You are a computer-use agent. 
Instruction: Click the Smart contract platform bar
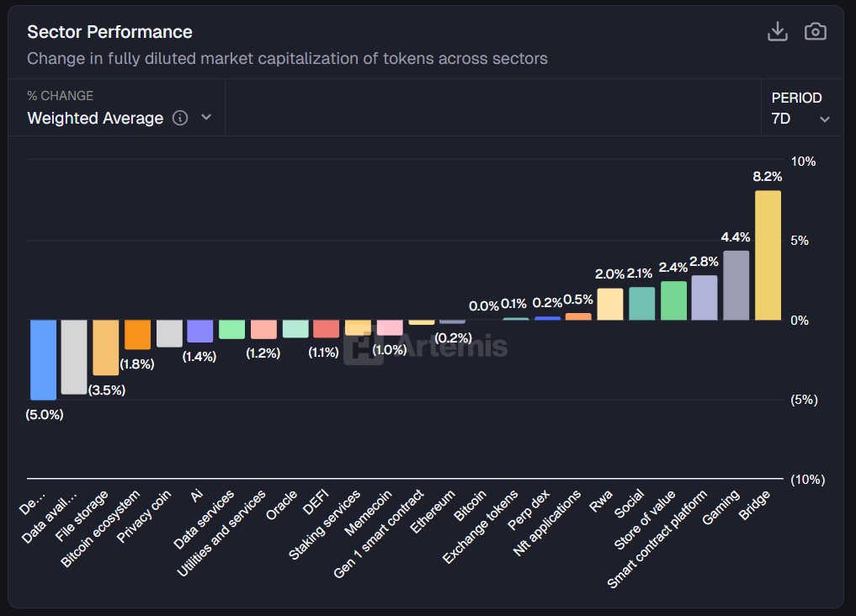click(704, 298)
